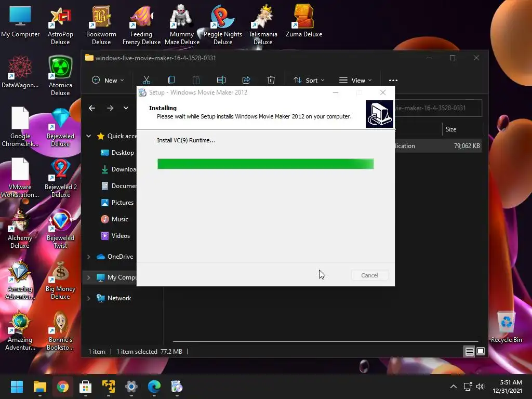Select VMware Workstation file icon
This screenshot has width=532, height=399.
20,178
